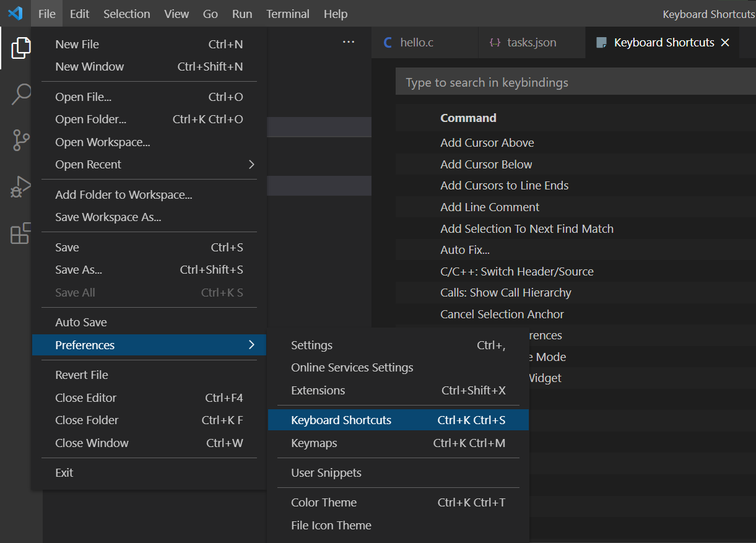756x543 pixels.
Task: Toggle Auto Save in File menu
Action: pyautogui.click(x=149, y=322)
